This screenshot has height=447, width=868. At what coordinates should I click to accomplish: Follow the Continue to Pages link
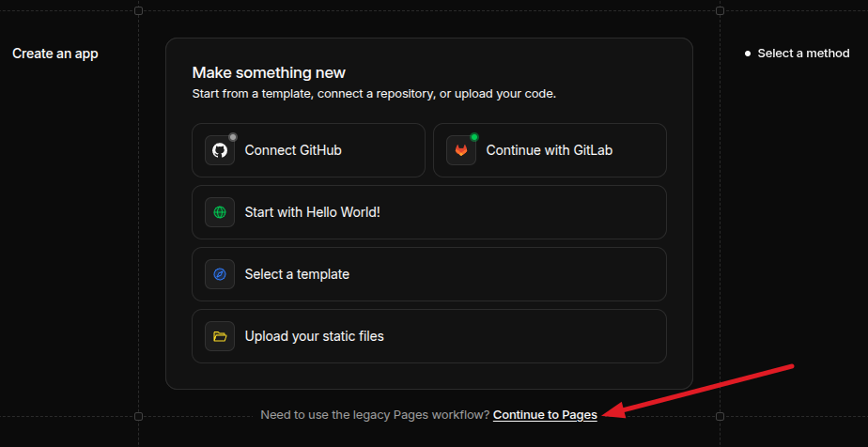pyautogui.click(x=545, y=415)
